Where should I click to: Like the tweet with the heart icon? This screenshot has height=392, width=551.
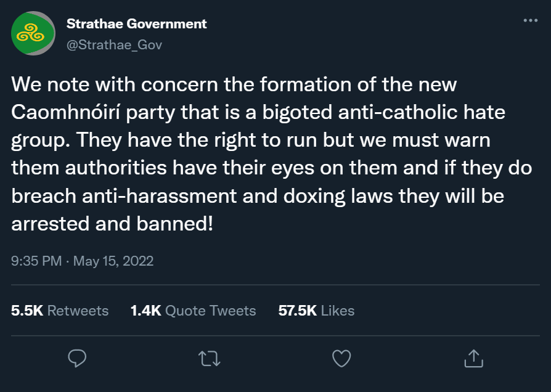[x=341, y=357]
